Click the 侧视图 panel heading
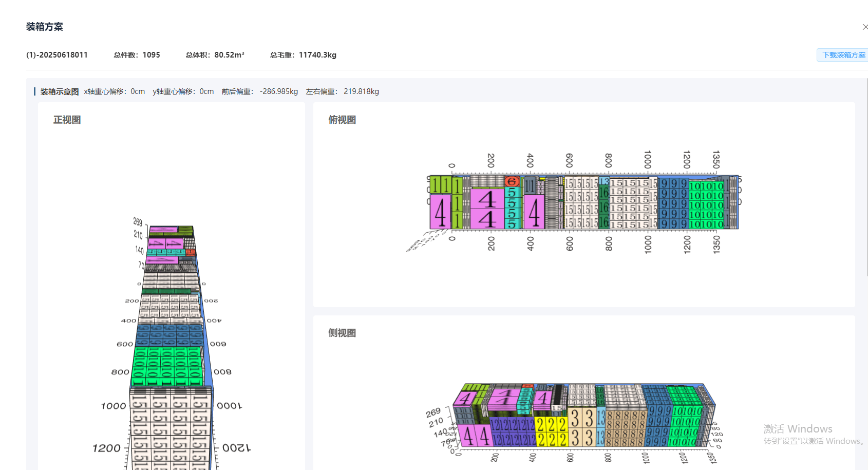868x470 pixels. tap(342, 333)
